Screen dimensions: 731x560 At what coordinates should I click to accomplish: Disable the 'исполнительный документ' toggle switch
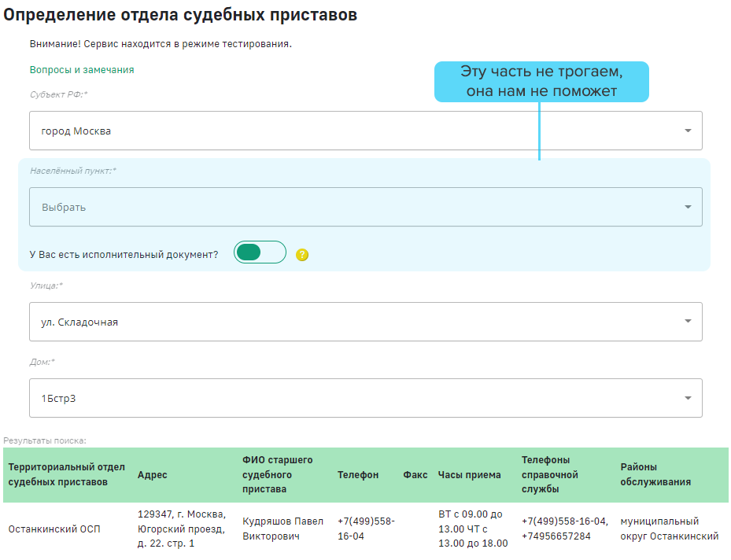tap(260, 253)
